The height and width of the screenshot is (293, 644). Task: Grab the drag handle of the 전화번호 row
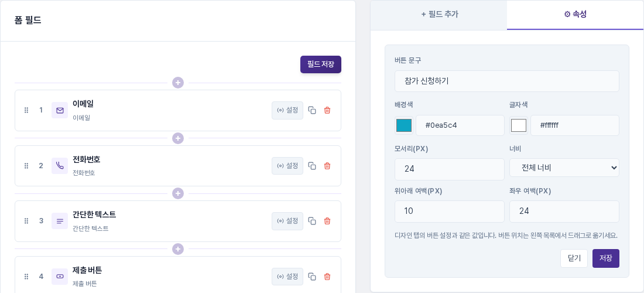[x=26, y=166]
